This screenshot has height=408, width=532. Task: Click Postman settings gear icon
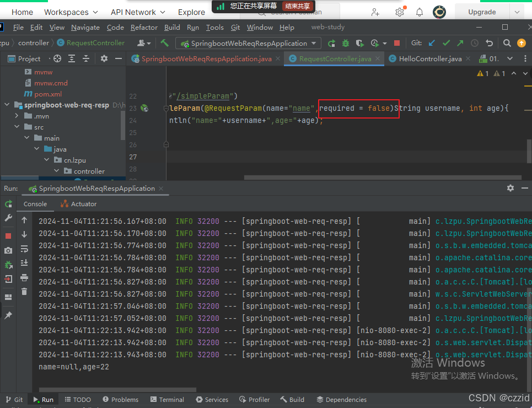[400, 12]
